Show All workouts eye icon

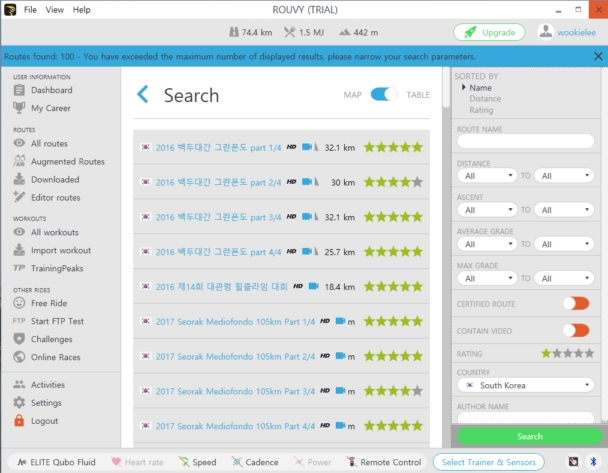[19, 232]
